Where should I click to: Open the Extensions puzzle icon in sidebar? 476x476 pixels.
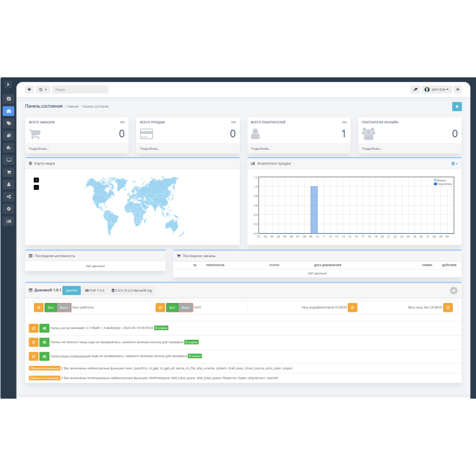pyautogui.click(x=8, y=148)
